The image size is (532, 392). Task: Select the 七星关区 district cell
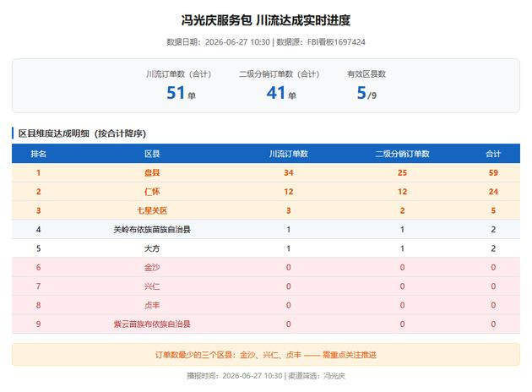pyautogui.click(x=152, y=210)
